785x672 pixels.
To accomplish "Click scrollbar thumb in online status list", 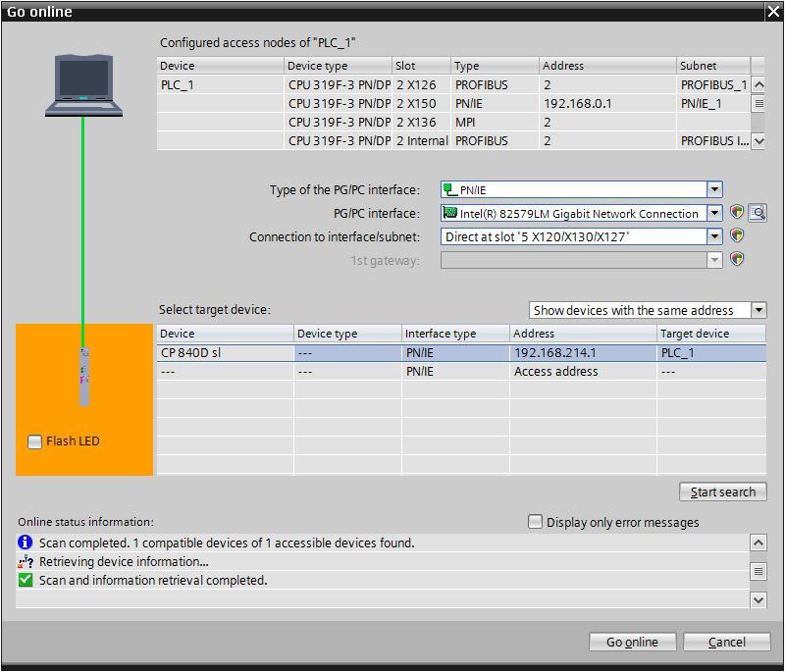I will coord(759,571).
